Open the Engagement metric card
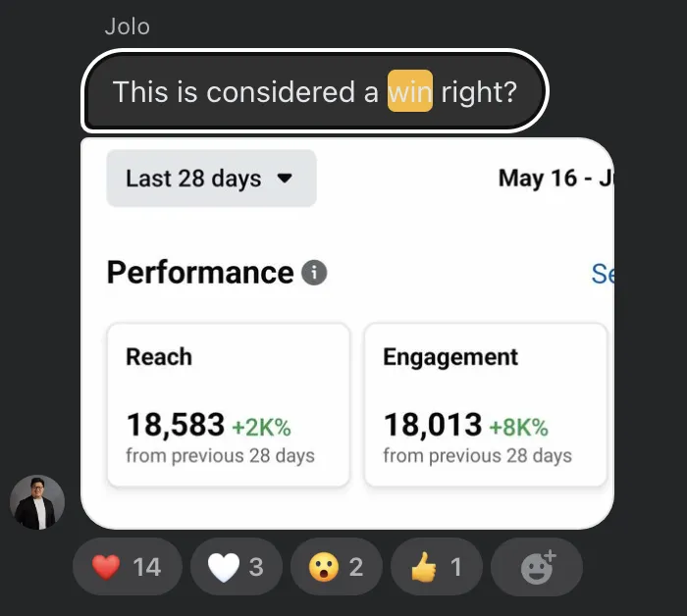The width and height of the screenshot is (687, 616). [486, 404]
